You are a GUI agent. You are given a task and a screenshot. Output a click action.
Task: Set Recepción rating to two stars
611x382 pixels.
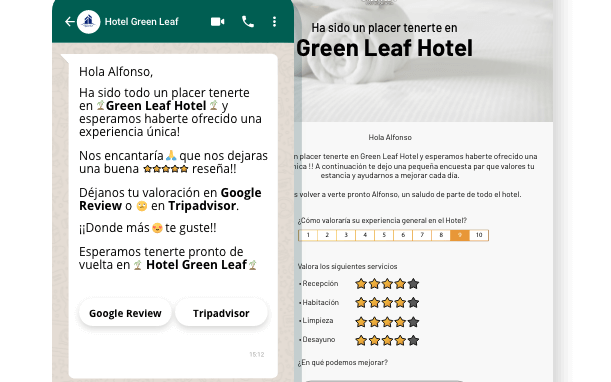pyautogui.click(x=374, y=284)
